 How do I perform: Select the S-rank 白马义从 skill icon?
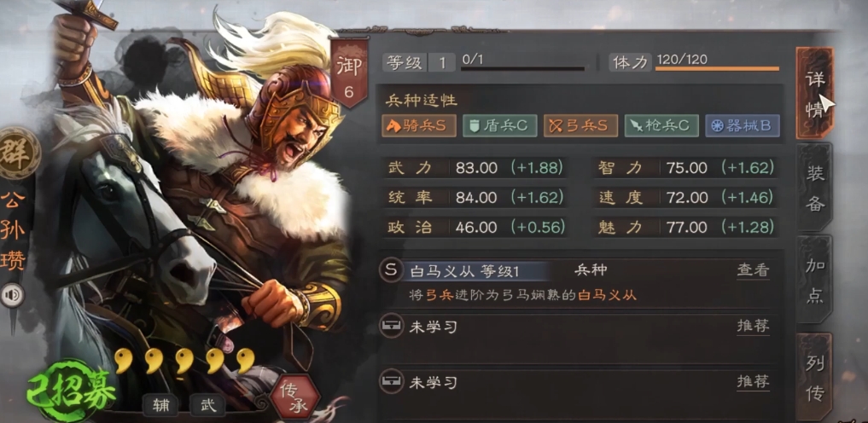391,270
